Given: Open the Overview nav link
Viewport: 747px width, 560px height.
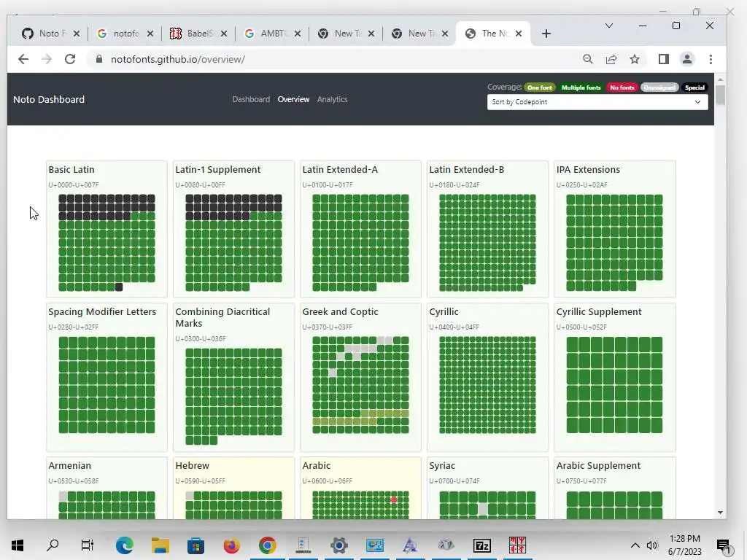Looking at the screenshot, I should [x=293, y=99].
